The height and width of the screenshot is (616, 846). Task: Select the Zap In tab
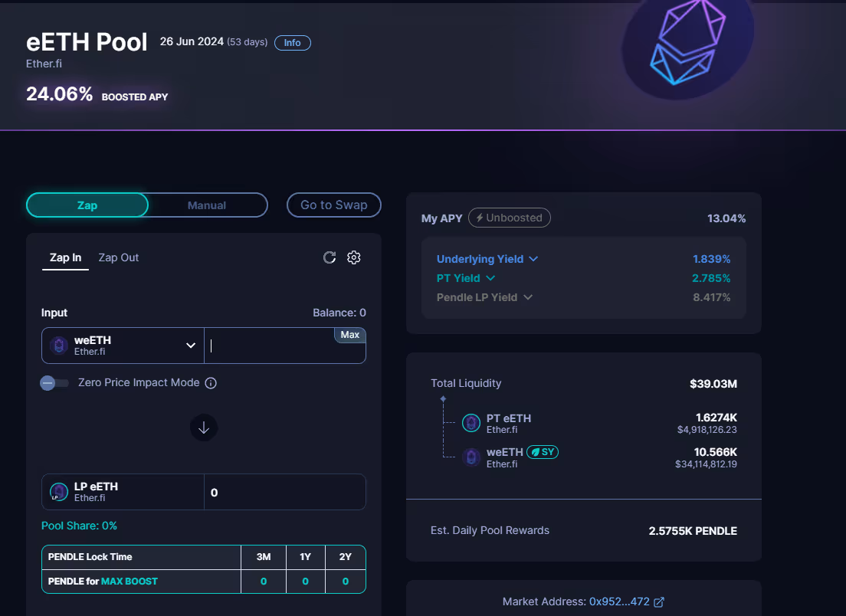click(x=65, y=258)
